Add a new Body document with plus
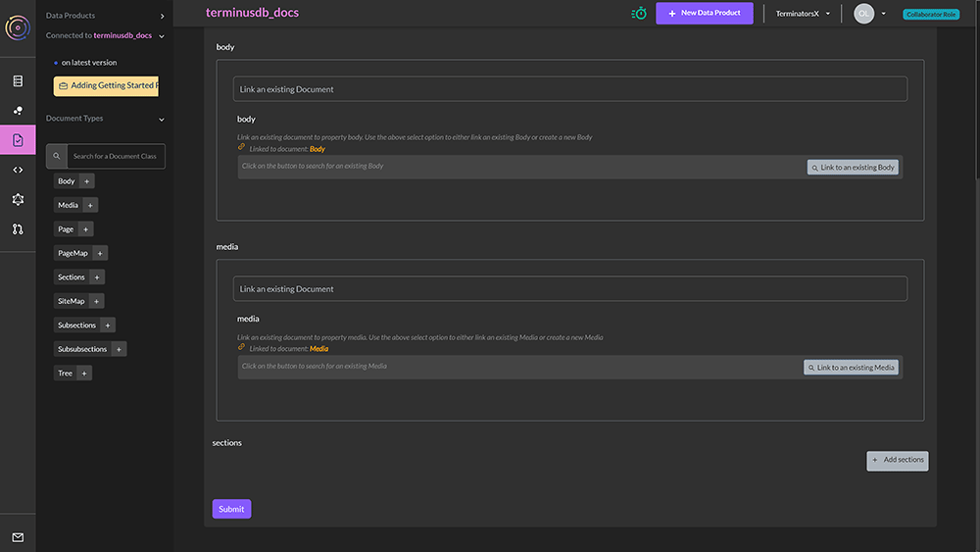Viewport: 980px width, 552px height. point(87,181)
